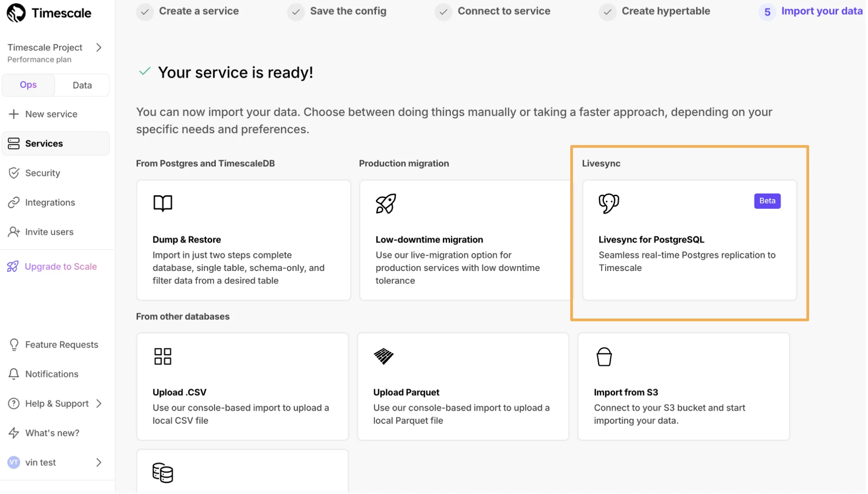Click the Livesync PostgreSQL elephant icon

[609, 204]
